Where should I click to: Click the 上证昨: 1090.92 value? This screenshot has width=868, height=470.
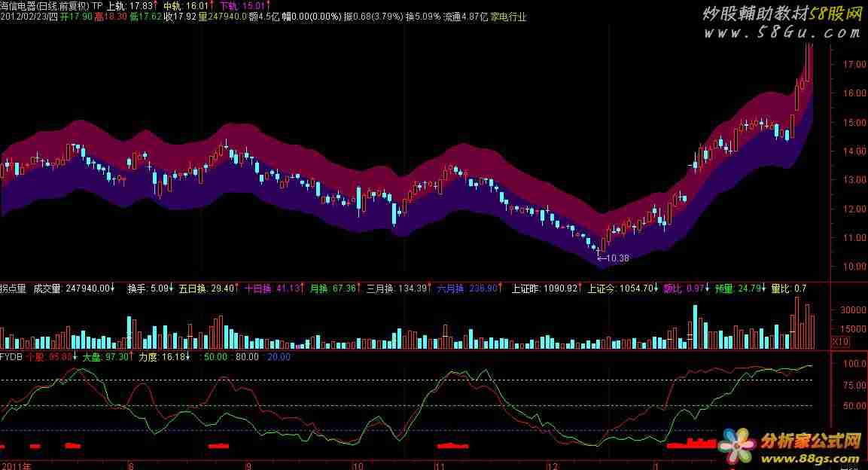(x=547, y=288)
